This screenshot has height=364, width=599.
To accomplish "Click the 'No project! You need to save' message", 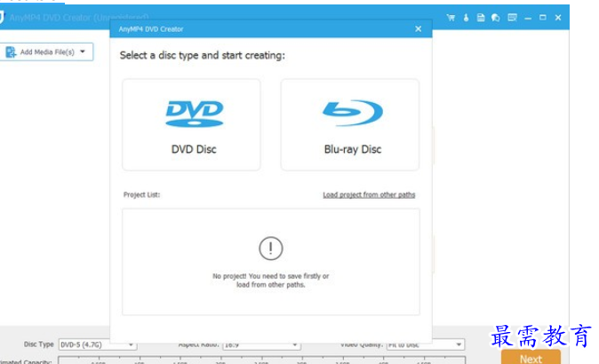I will [x=271, y=281].
